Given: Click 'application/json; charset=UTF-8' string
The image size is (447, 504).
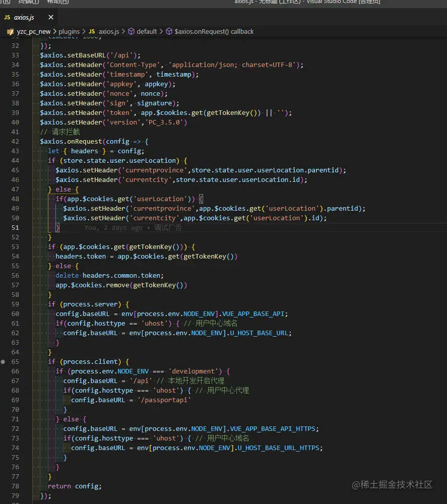Looking at the screenshot, I should (232, 65).
